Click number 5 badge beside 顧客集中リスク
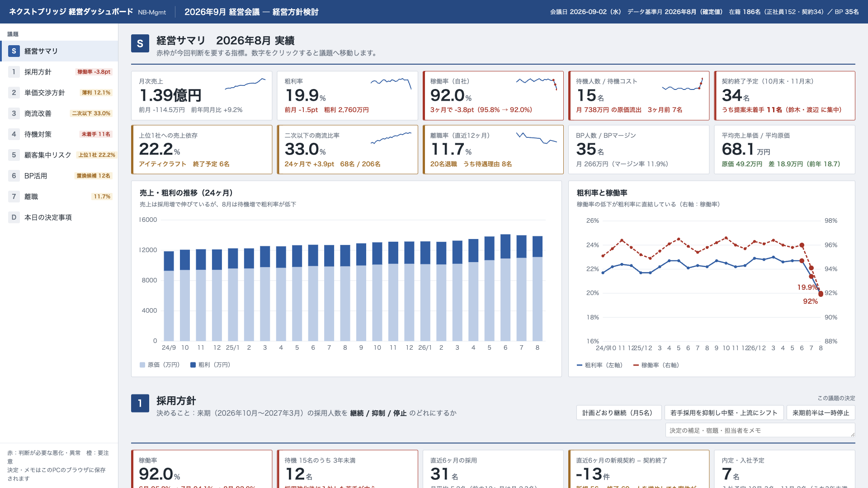Screen dimensions: 868x488 [x=14, y=155]
